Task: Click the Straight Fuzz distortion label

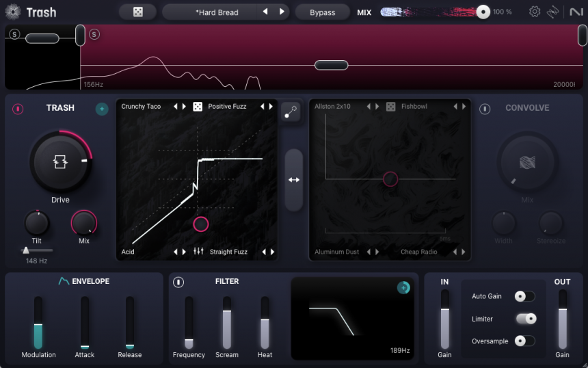Action: tap(228, 252)
